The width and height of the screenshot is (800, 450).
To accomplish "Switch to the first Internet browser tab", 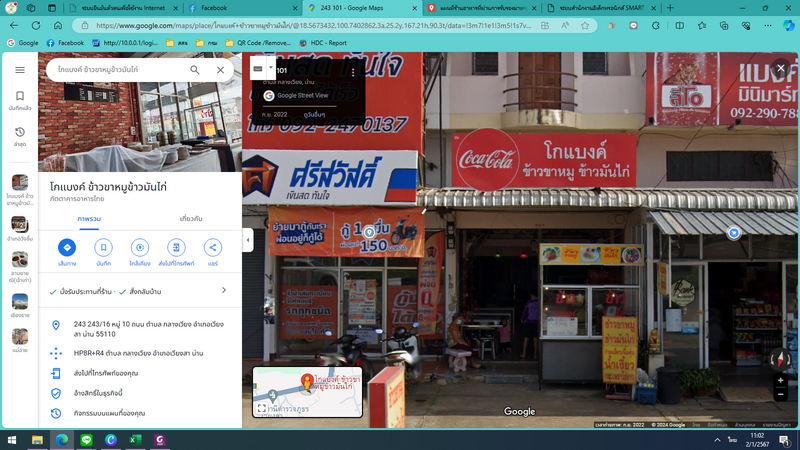I will [122, 8].
